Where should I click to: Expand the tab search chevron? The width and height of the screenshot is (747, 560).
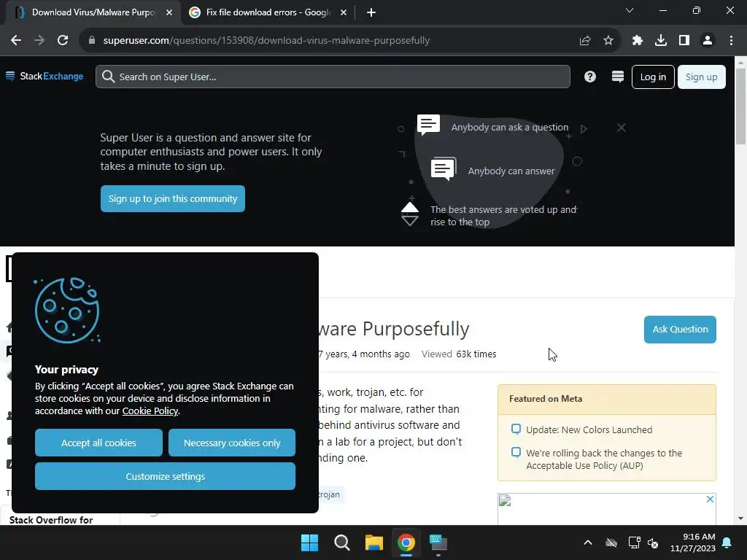tap(630, 10)
